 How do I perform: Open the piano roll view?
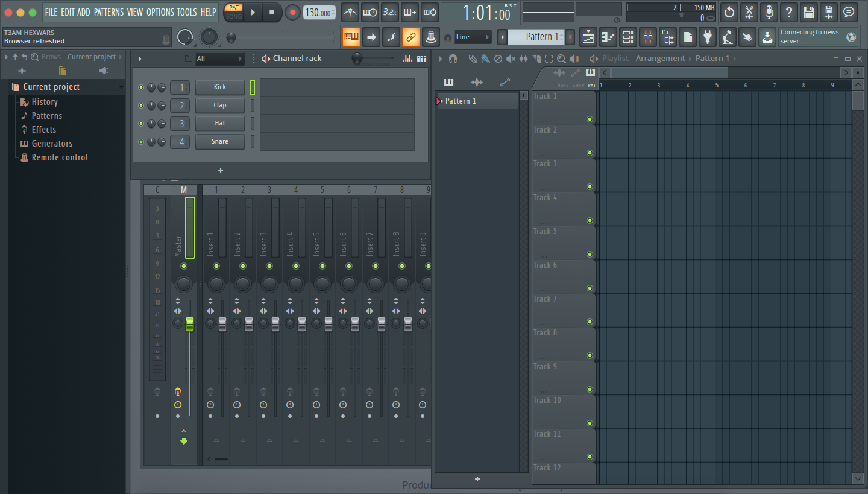coord(608,37)
